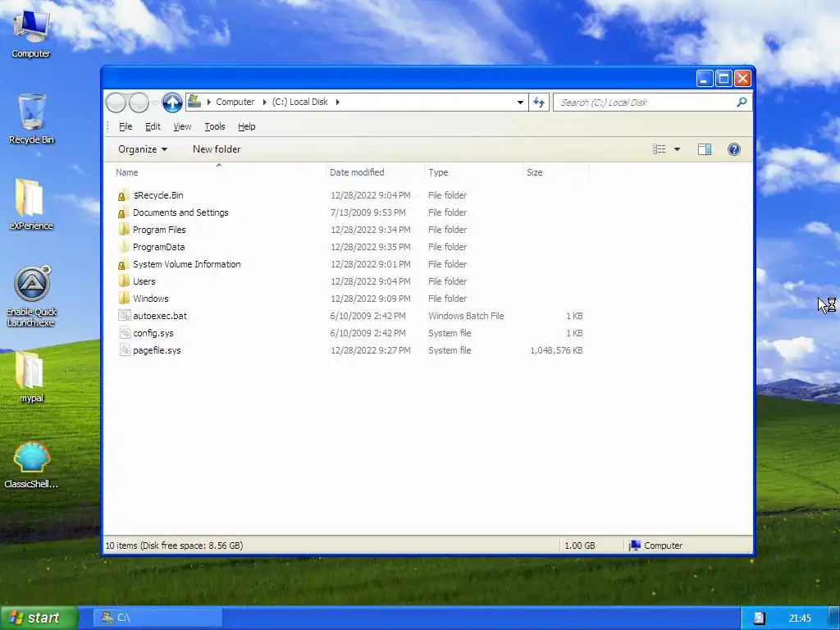Select the $Recycle.Bin folder icon
The height and width of the screenshot is (630, 840).
pyautogui.click(x=123, y=195)
